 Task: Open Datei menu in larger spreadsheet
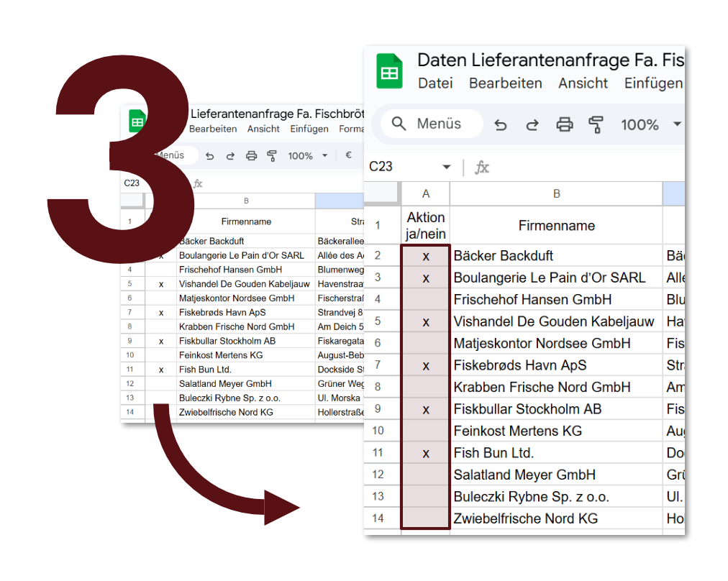click(435, 83)
